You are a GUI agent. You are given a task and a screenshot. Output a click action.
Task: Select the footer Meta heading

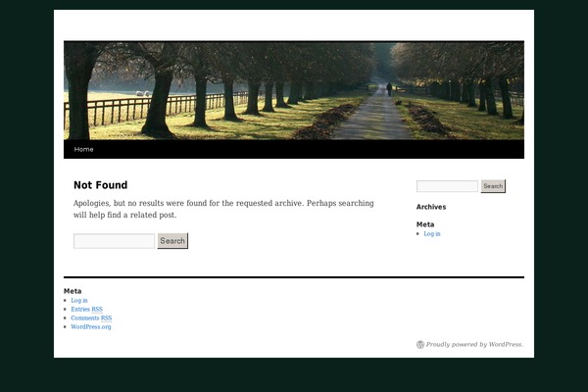coord(73,291)
